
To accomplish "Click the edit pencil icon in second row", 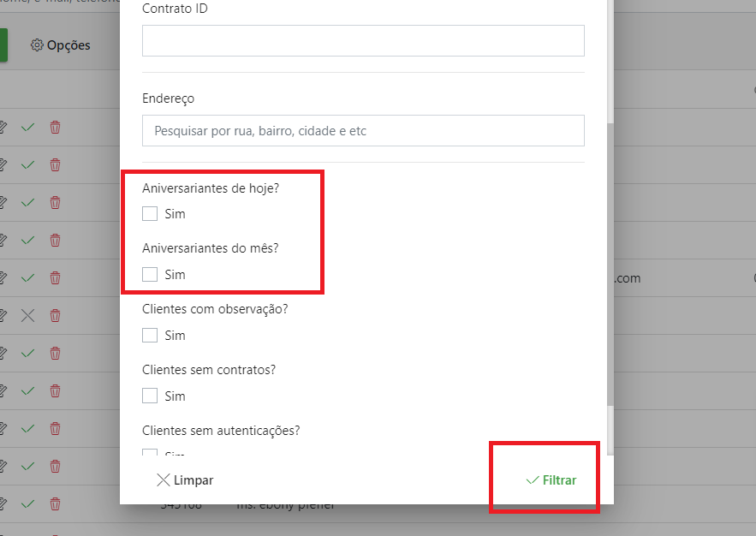I will coord(3,165).
